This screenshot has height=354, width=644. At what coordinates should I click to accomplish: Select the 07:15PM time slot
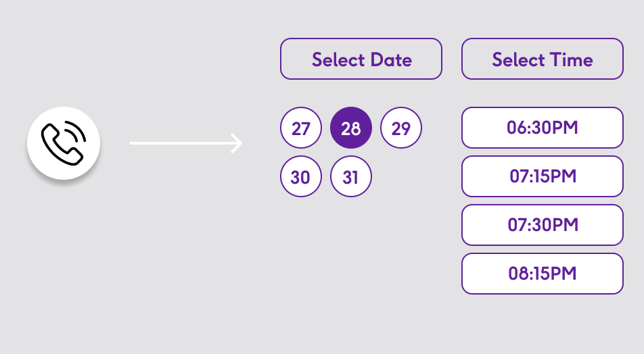coord(542,176)
